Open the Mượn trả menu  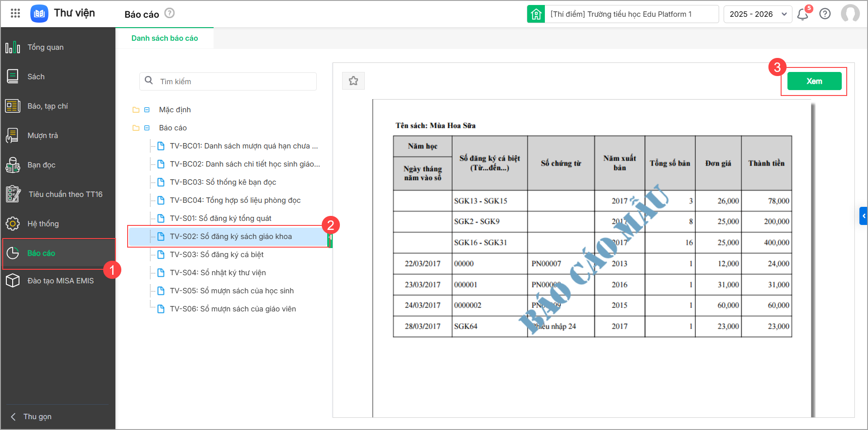click(x=58, y=135)
